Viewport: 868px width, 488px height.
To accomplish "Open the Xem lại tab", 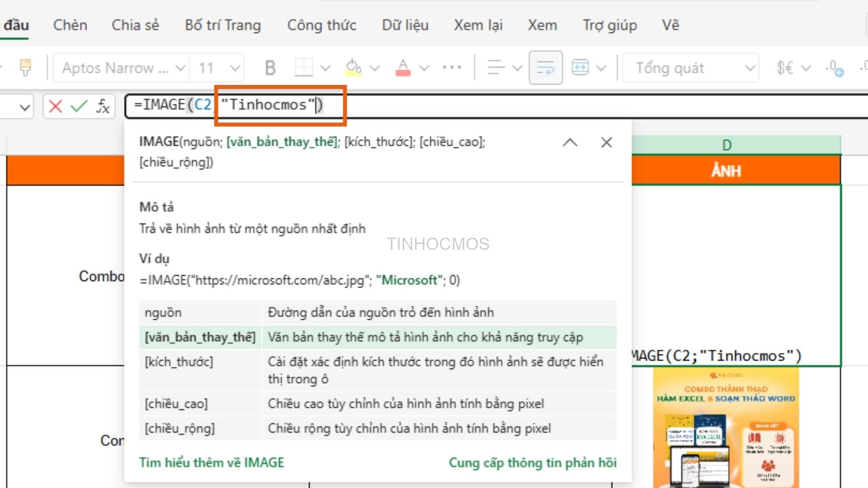I will tap(478, 25).
